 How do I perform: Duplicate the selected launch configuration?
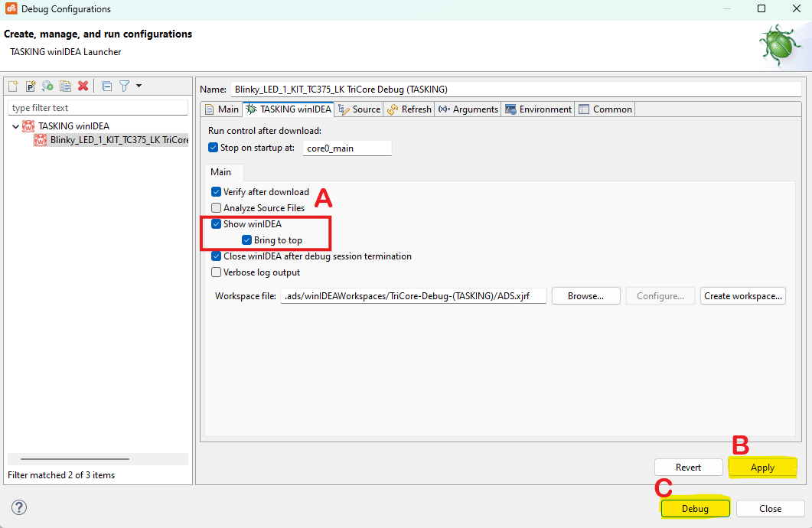point(66,86)
